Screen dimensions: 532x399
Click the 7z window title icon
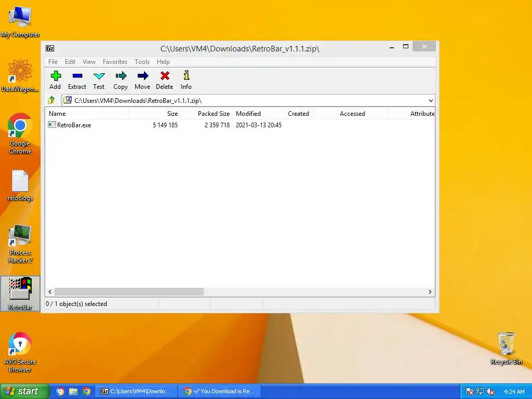pyautogui.click(x=50, y=48)
